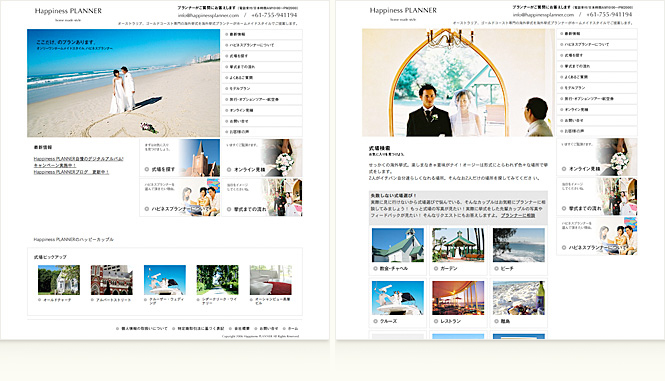This screenshot has height=381, width=665.
Task: Open お客様の声 in venue search page menu
Action: tap(597, 131)
